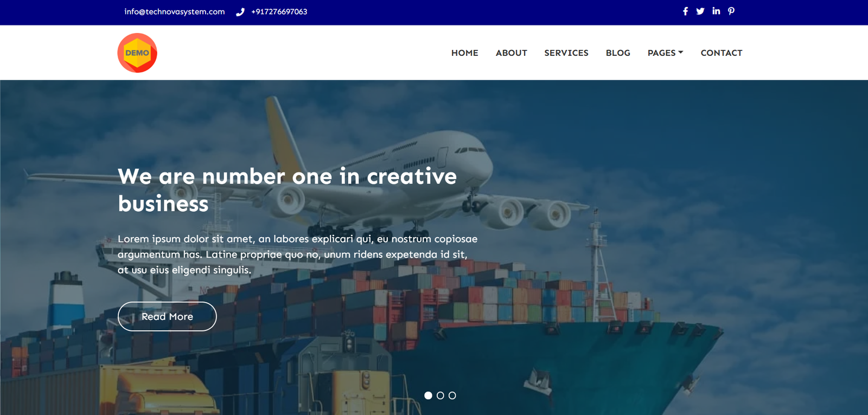Image resolution: width=868 pixels, height=415 pixels.
Task: Click the hero headline about creative business
Action: (x=288, y=190)
